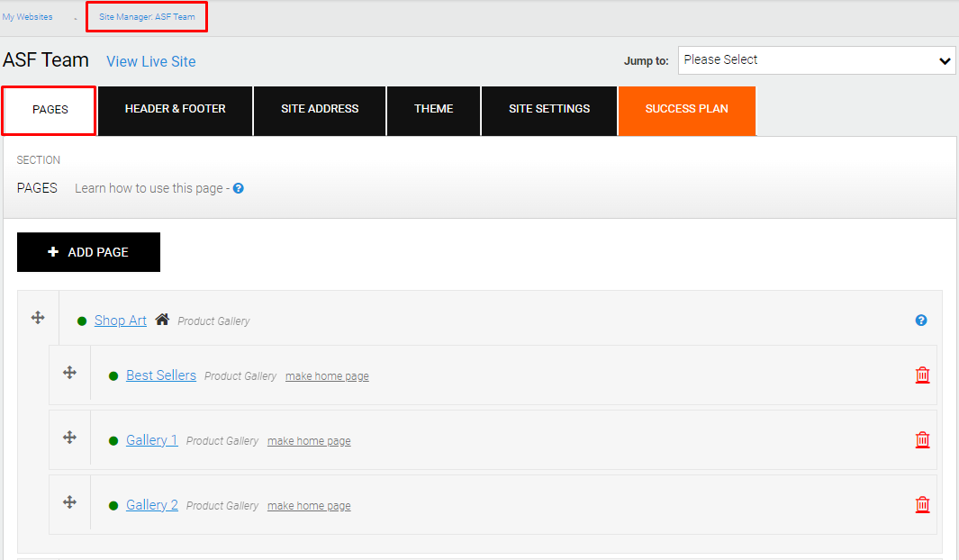Make Gallery 1 the home page

coord(309,440)
